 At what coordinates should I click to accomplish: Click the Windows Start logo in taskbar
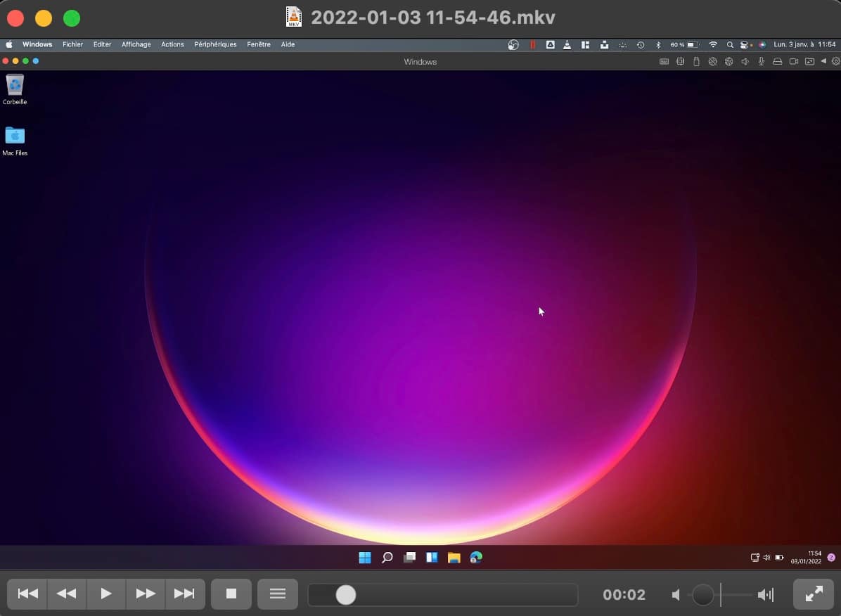[365, 558]
